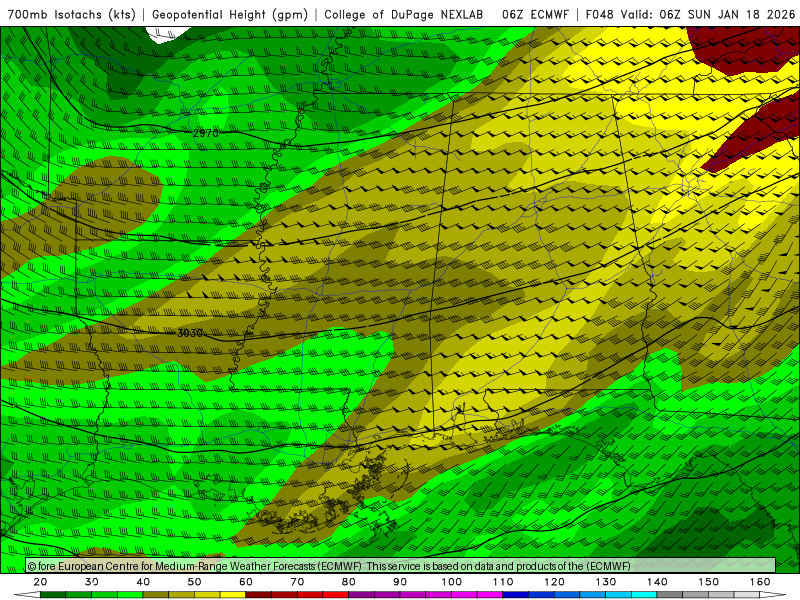Click the 160 label on the color bar

[x=760, y=582]
